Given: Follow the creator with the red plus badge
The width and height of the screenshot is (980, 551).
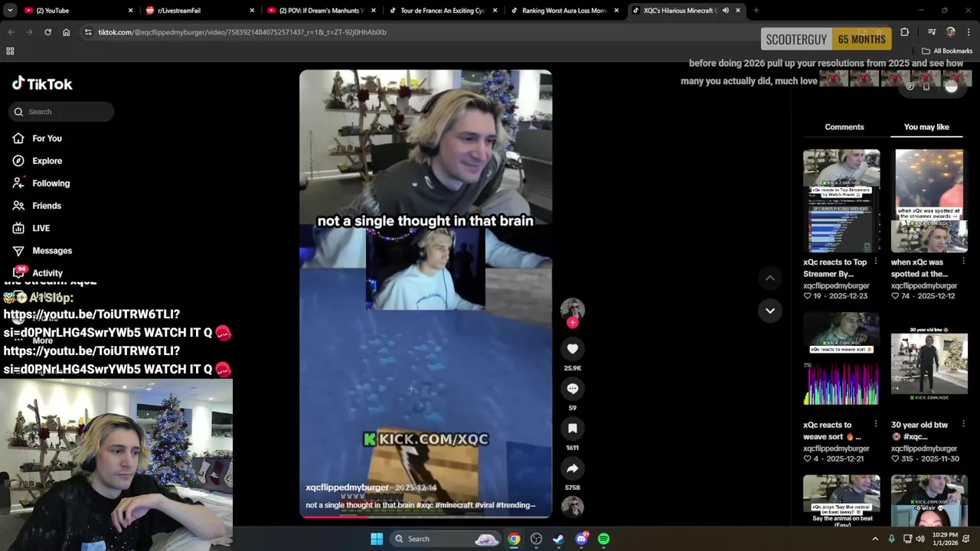Looking at the screenshot, I should coord(572,323).
